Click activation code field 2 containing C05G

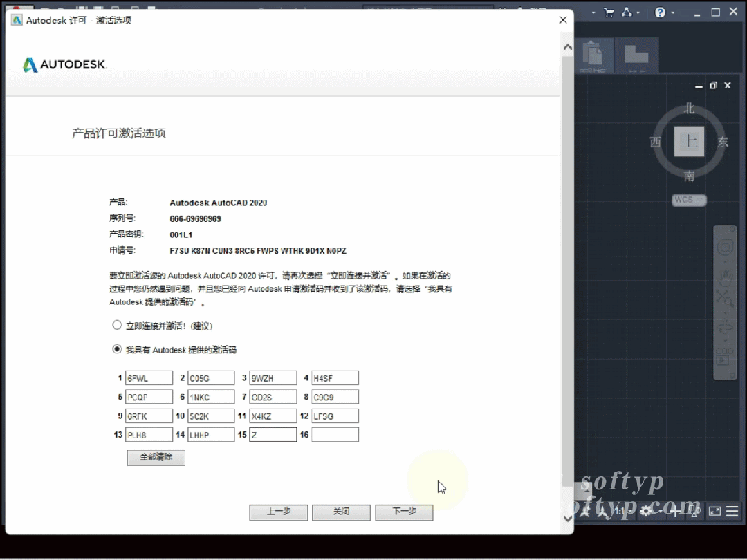pos(211,378)
